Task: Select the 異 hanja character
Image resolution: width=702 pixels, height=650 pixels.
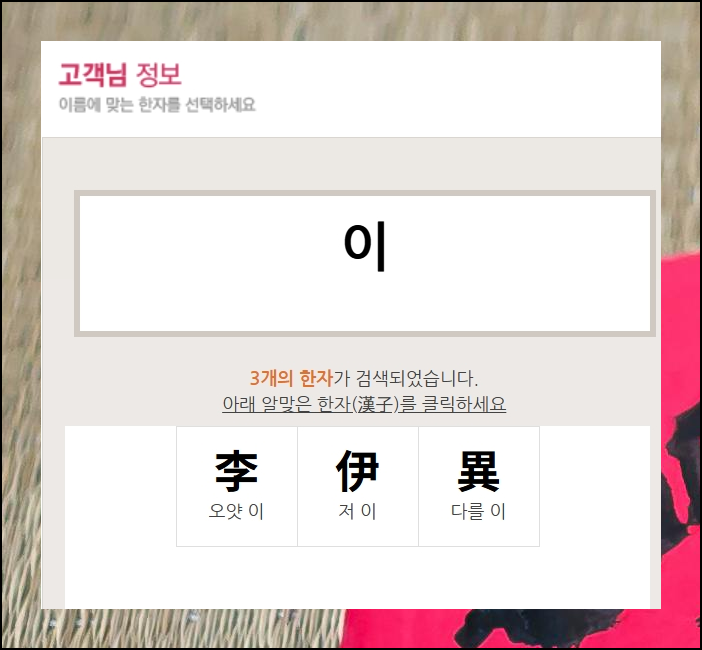Action: pyautogui.click(x=478, y=471)
